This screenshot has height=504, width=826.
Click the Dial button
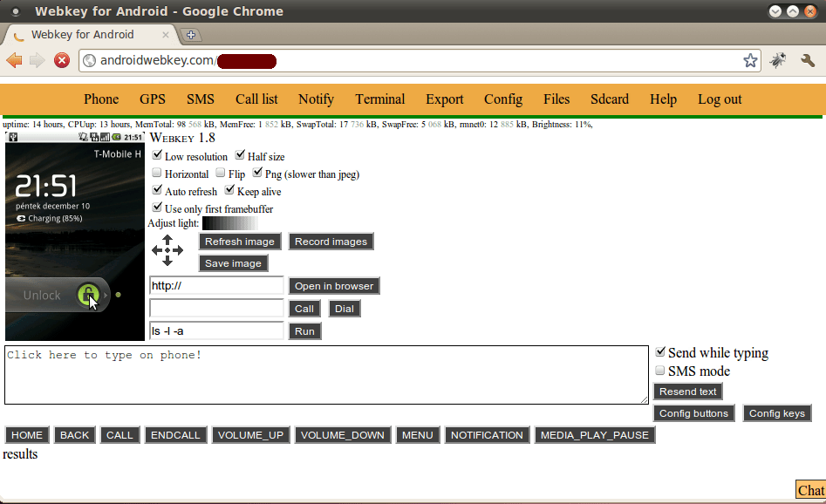(x=345, y=309)
